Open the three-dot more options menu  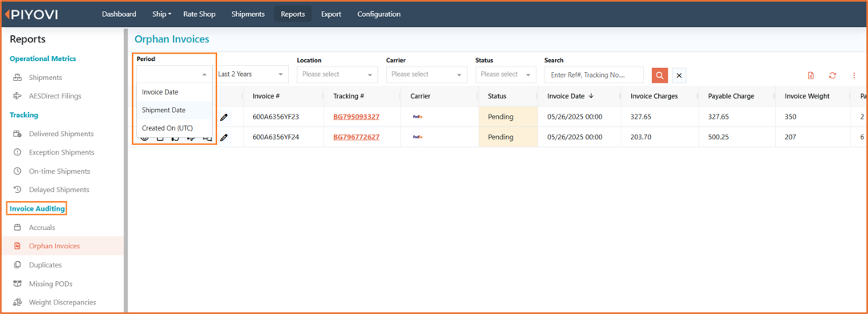[x=854, y=75]
